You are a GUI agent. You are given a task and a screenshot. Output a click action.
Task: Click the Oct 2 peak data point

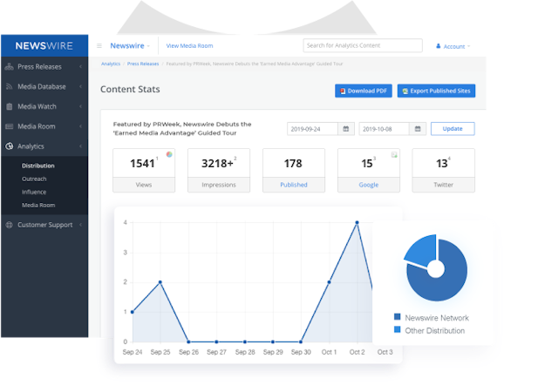pos(358,222)
